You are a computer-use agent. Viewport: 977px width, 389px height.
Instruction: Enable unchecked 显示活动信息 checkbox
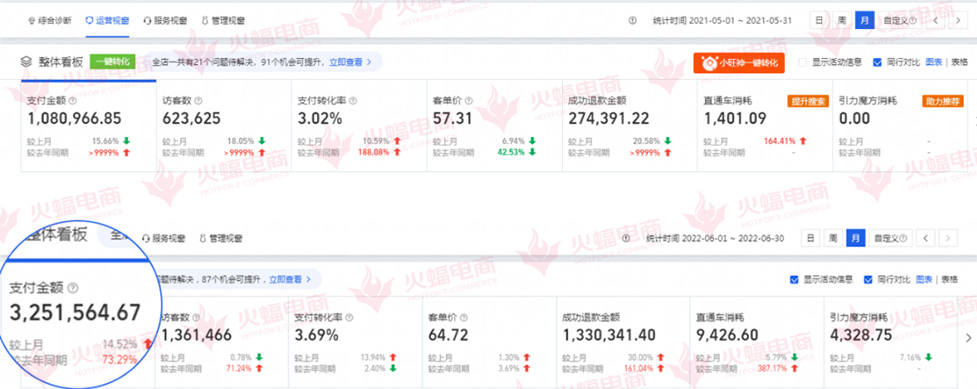pos(804,62)
